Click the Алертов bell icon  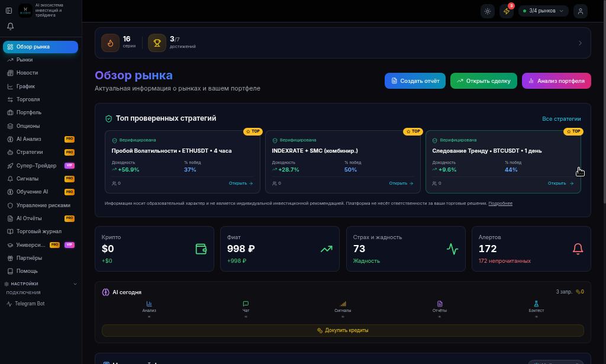(578, 249)
